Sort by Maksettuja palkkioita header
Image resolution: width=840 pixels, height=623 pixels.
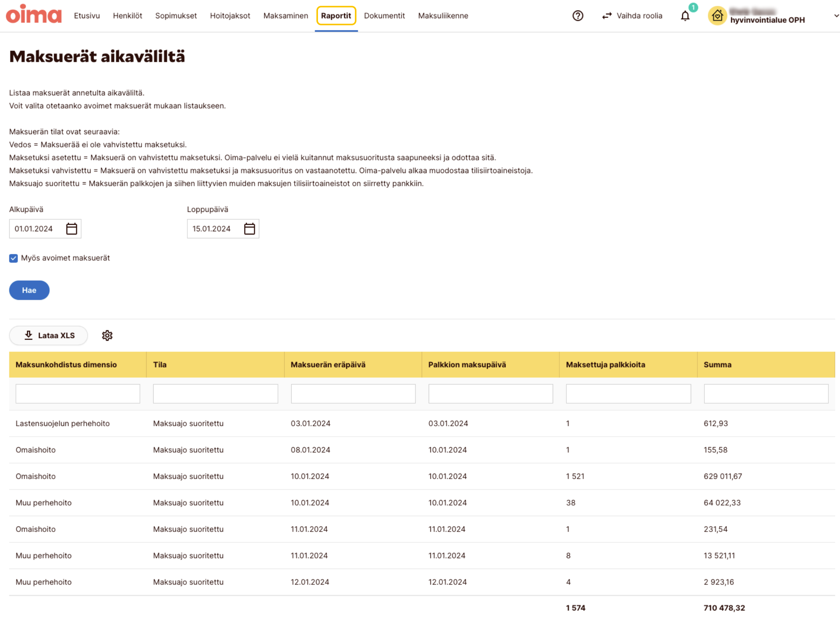click(605, 364)
